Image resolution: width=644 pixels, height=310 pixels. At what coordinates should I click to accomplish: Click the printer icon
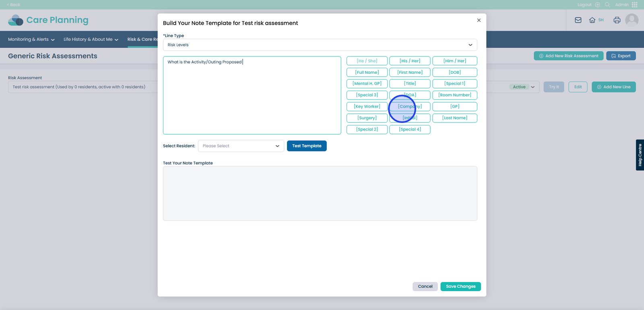[x=617, y=20]
